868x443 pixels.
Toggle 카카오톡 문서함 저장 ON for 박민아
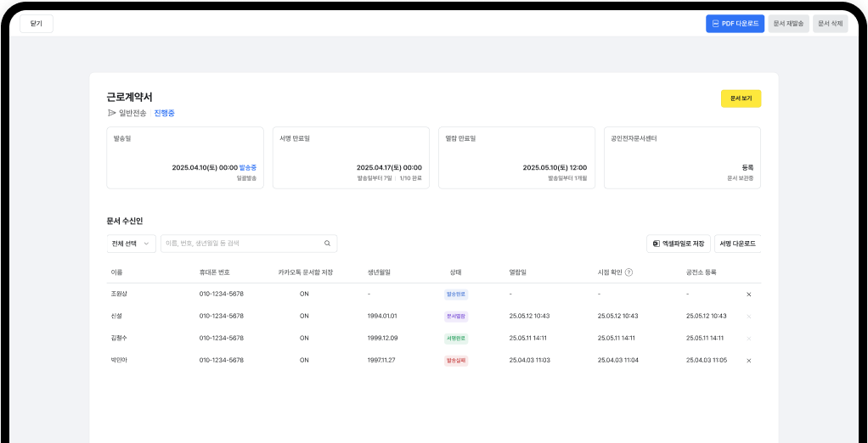point(304,360)
